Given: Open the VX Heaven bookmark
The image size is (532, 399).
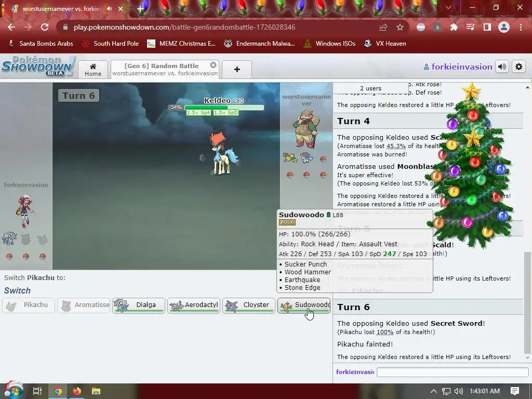Looking at the screenshot, I should [385, 44].
